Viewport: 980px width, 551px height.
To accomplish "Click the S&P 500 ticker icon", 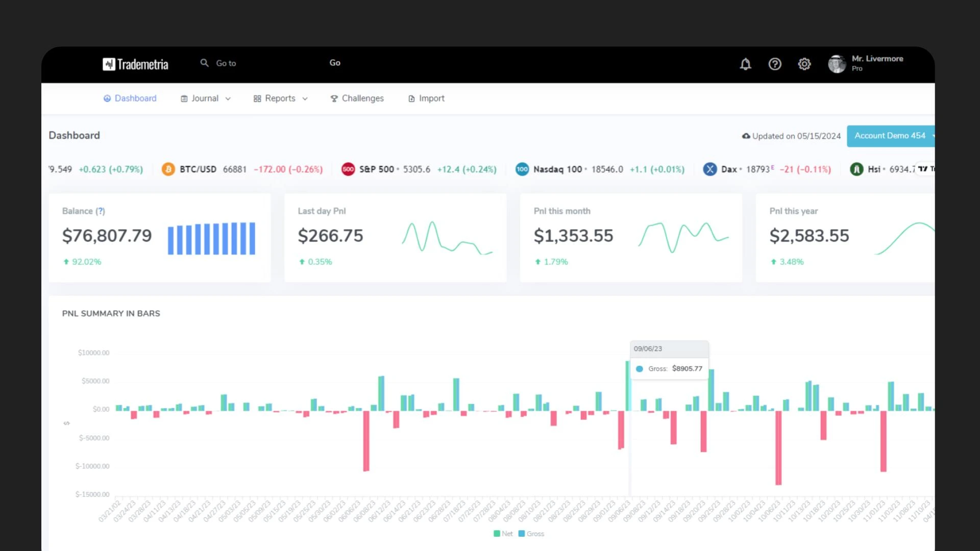I will pyautogui.click(x=348, y=169).
